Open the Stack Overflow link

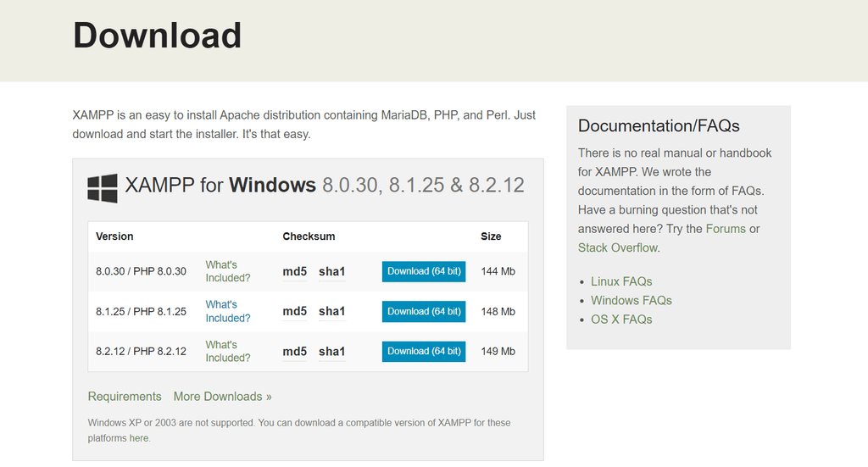coord(618,247)
